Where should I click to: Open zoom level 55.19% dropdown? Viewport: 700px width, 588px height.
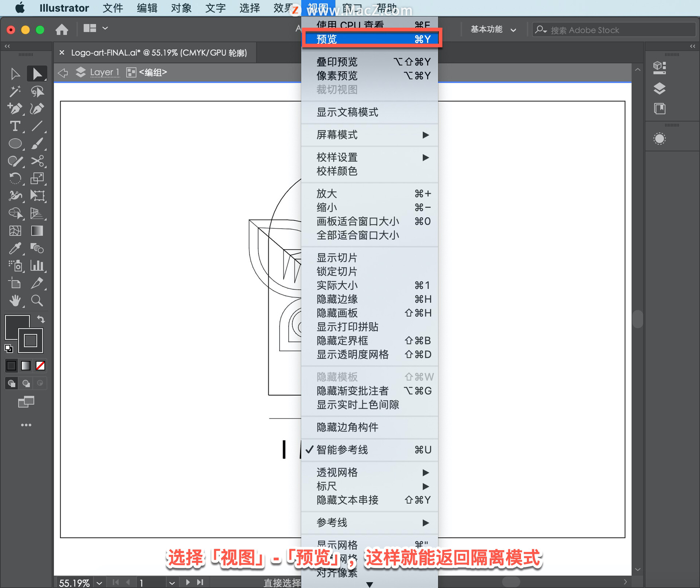[x=100, y=583]
